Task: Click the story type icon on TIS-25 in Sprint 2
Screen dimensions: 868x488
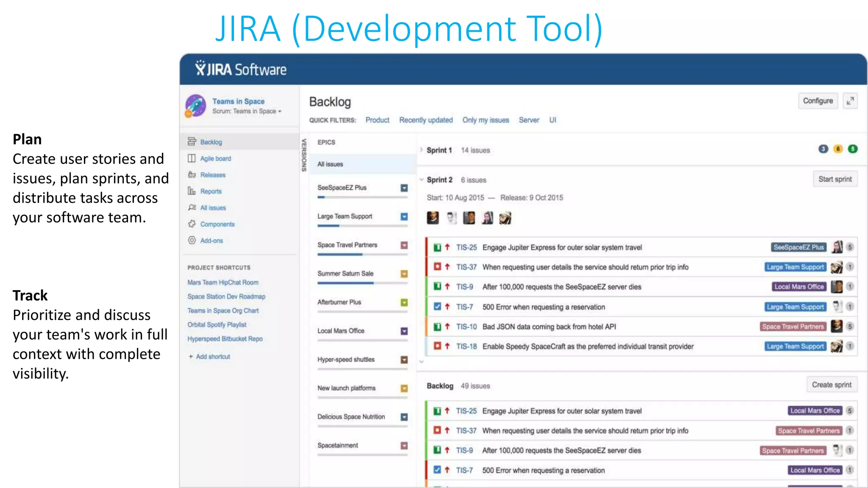Action: 437,247
